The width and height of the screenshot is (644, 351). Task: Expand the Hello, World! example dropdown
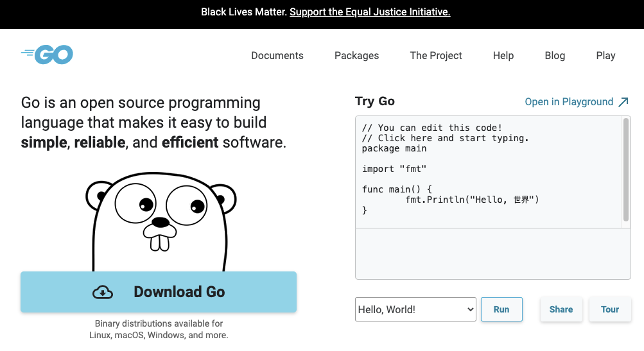pyautogui.click(x=415, y=309)
